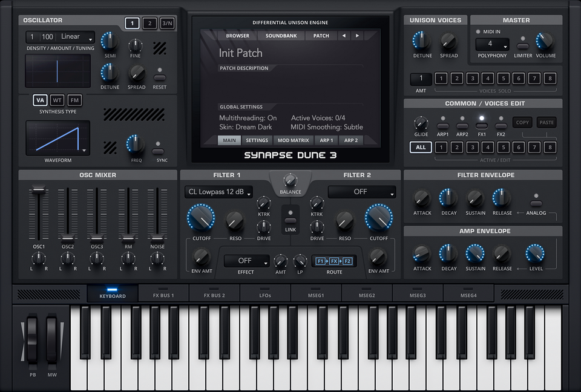581x392 pixels.
Task: Open the MOD MATRIX tab
Action: tap(293, 140)
